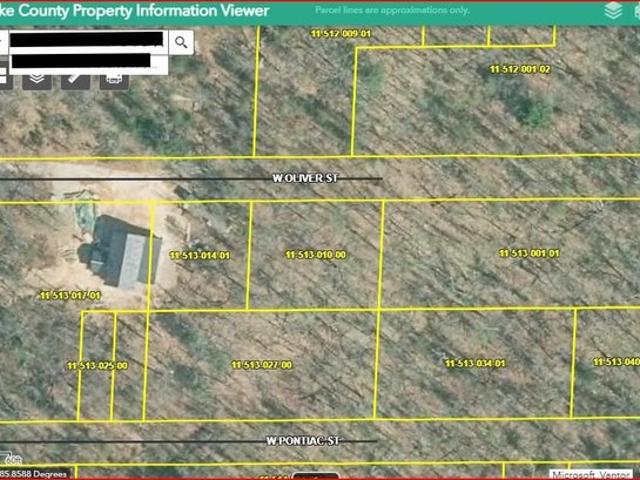Select parcel 11 513 034 01
This screenshot has height=480, width=640.
(474, 363)
